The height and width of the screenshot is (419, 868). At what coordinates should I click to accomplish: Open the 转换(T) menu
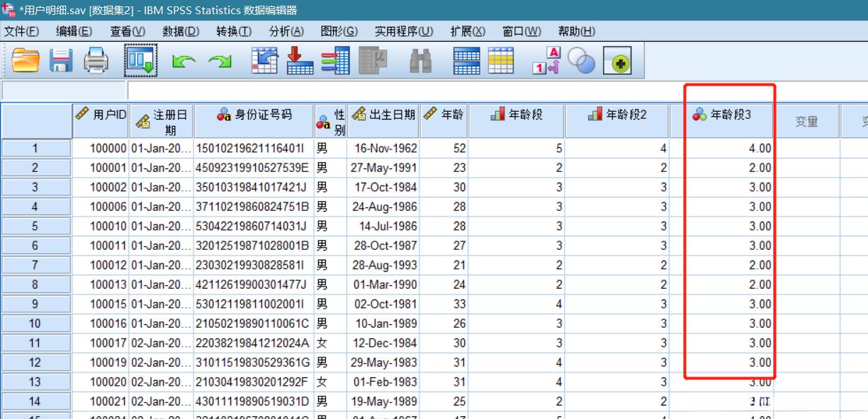pyautogui.click(x=234, y=31)
